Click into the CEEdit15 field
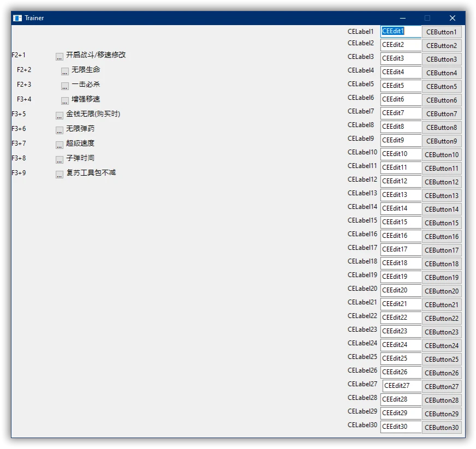 point(401,223)
